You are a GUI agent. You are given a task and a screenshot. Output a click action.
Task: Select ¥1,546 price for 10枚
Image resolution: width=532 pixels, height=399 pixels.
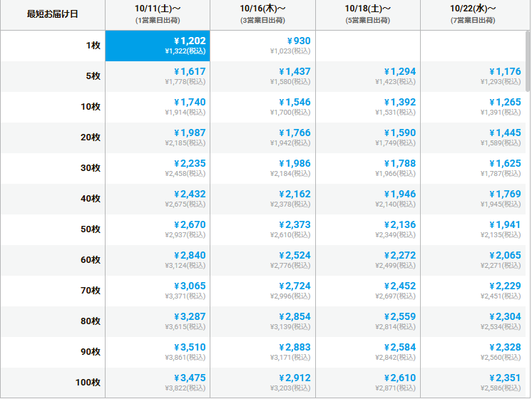tap(262, 107)
